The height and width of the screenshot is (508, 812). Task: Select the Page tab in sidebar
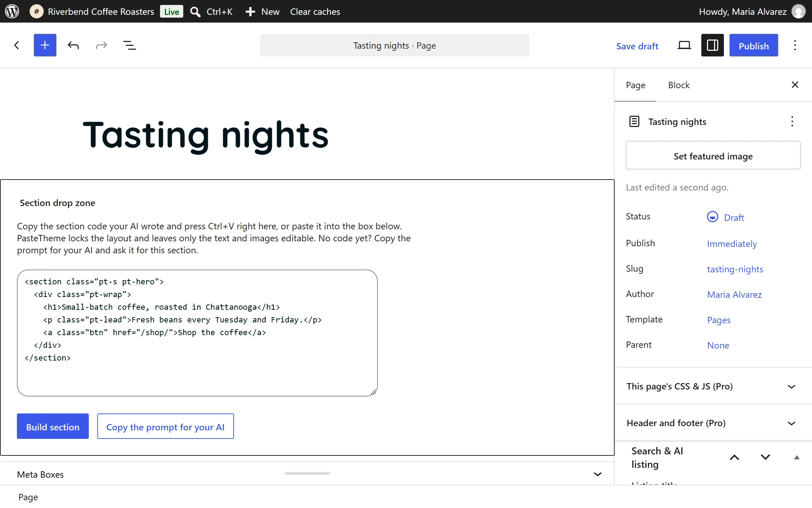(x=636, y=85)
